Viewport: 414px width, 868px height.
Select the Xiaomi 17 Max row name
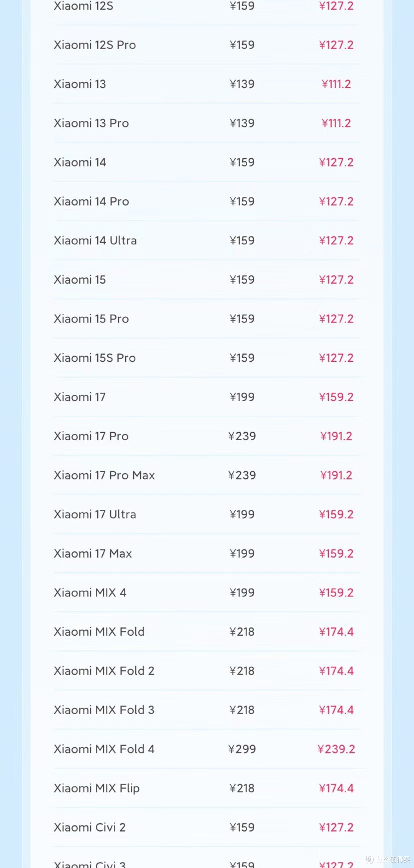pos(93,553)
